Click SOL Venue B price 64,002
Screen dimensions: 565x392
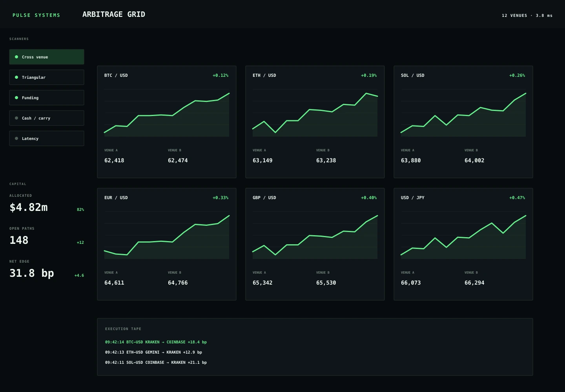[474, 160]
